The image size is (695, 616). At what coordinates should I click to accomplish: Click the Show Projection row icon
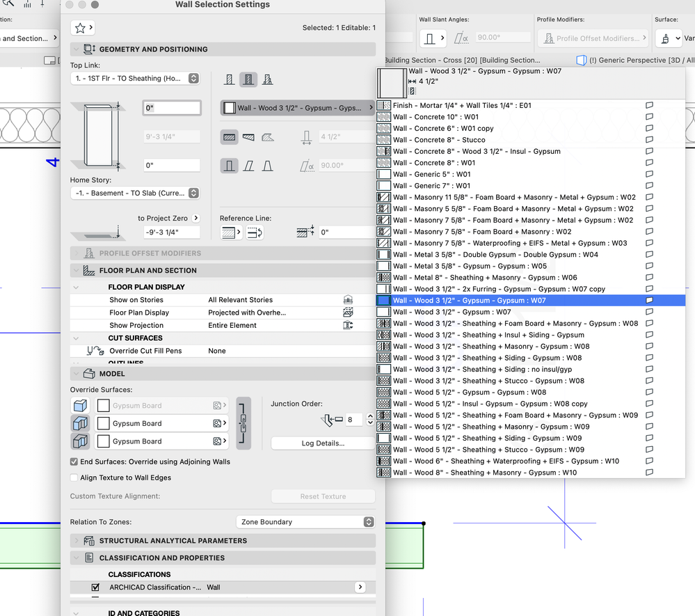(348, 325)
